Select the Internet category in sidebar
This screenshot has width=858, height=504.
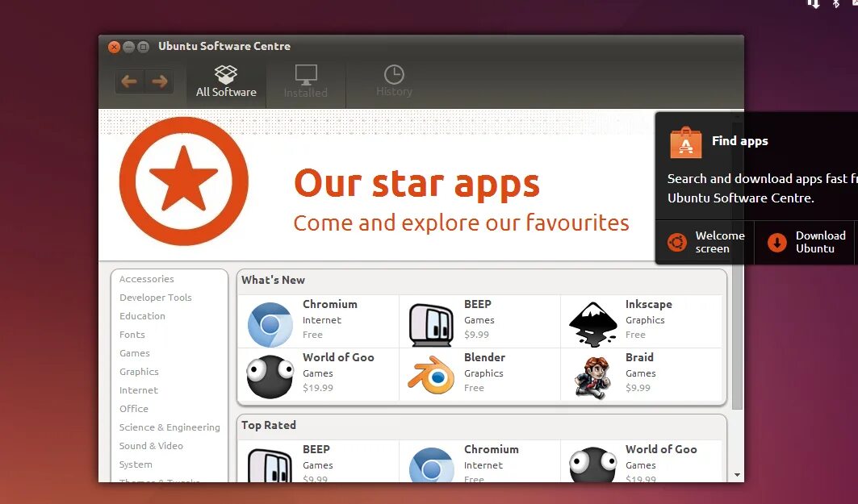139,390
